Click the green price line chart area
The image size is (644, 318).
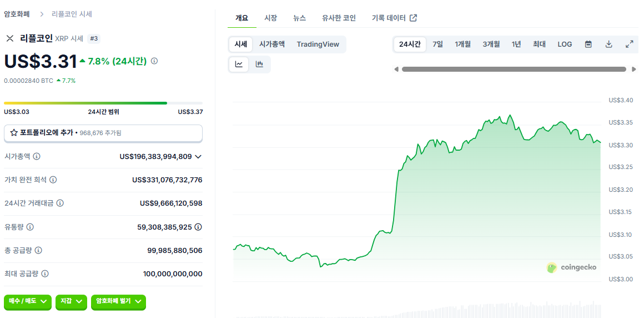(417, 197)
